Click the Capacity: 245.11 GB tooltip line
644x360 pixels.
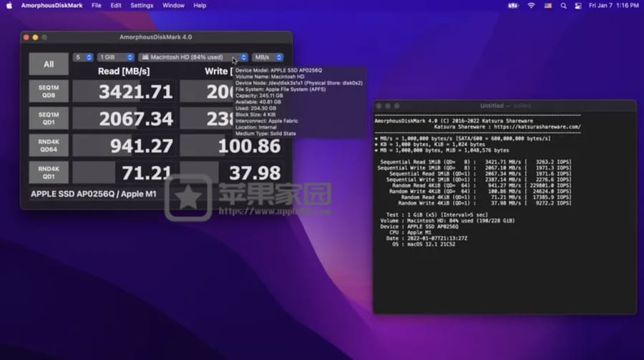point(259,95)
